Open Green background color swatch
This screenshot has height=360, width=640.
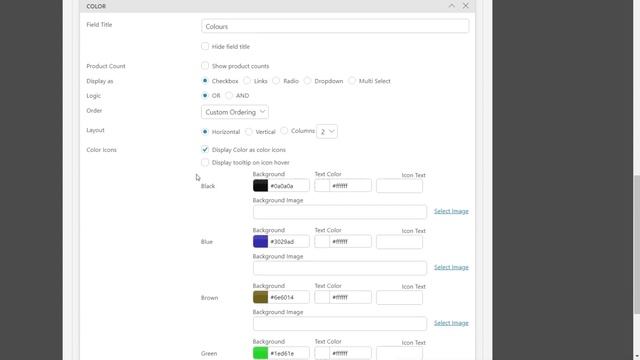tap(260, 353)
